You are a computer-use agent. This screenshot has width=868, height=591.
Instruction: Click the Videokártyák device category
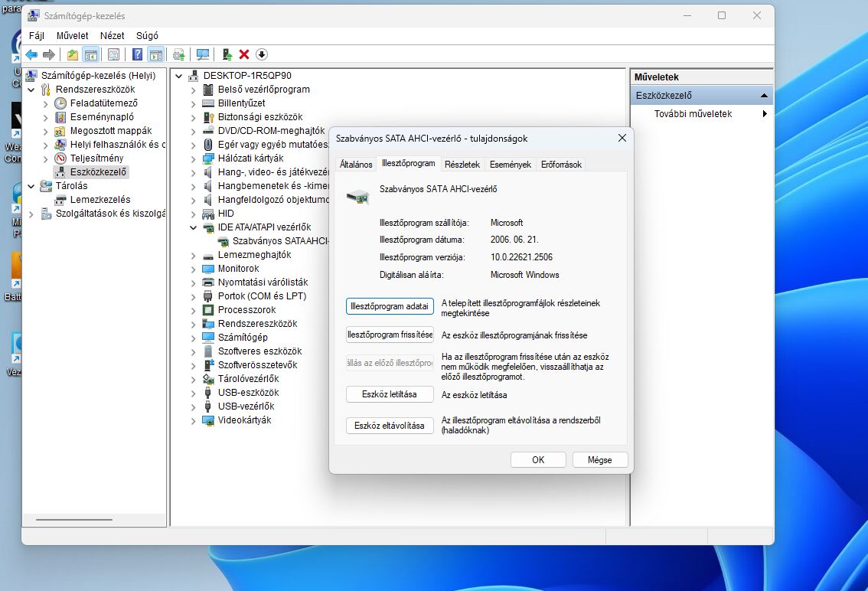point(245,420)
